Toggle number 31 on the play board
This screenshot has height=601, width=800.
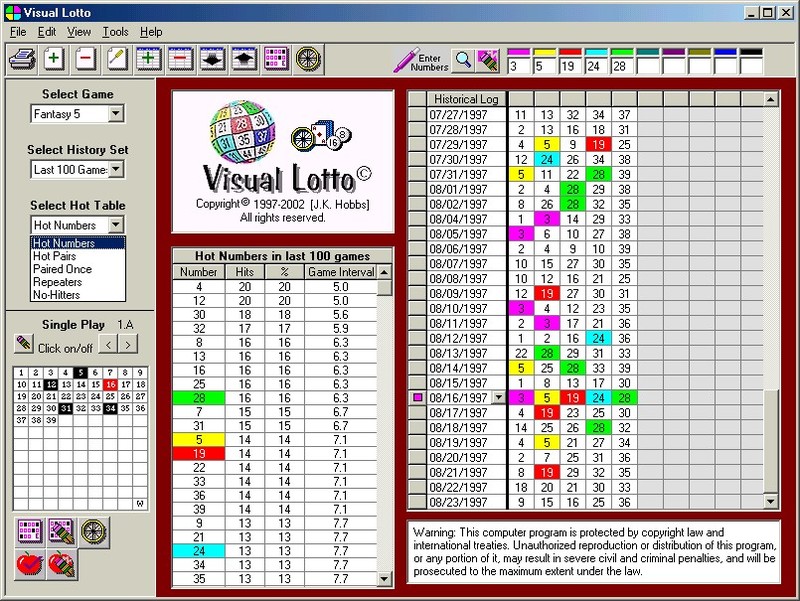click(x=65, y=408)
